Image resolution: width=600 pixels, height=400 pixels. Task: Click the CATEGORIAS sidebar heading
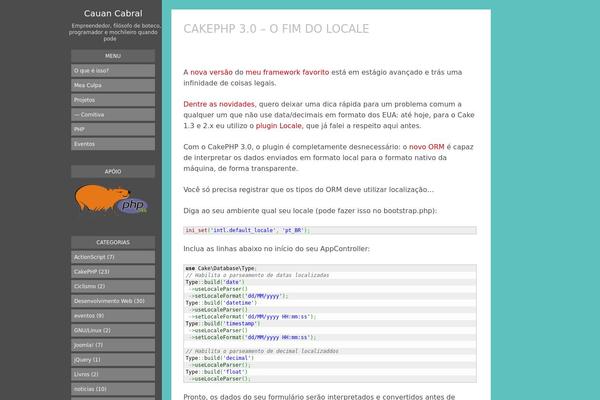[113, 242]
